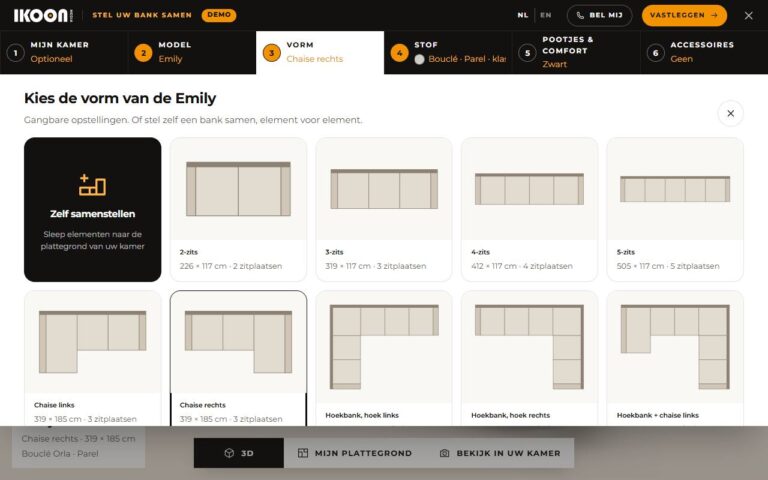Click the Bouclé Parel fabric color swatch
The height and width of the screenshot is (480, 768).
coord(419,59)
